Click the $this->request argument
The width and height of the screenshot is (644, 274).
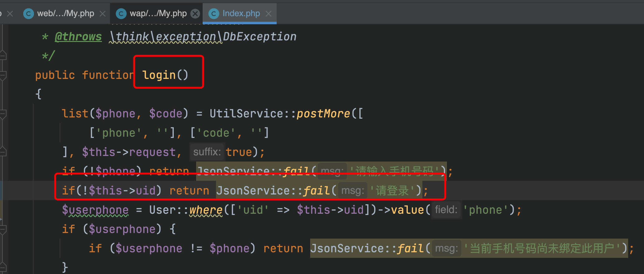coord(129,152)
